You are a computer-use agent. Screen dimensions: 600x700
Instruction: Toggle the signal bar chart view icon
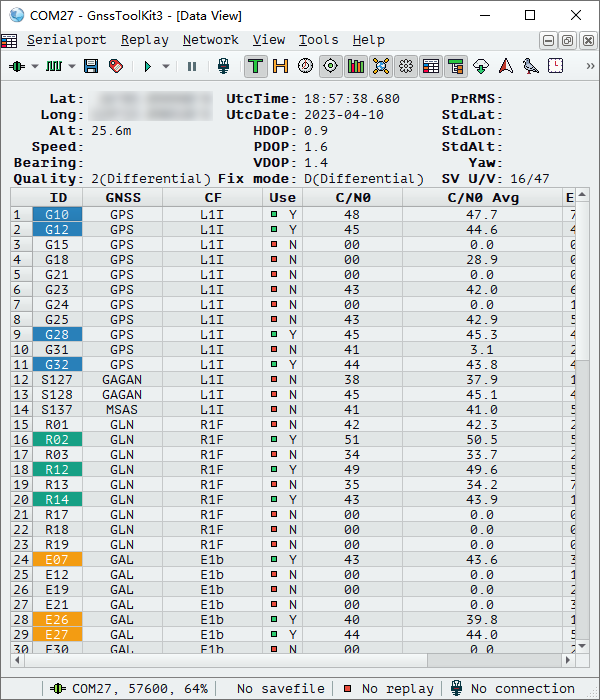tap(356, 66)
